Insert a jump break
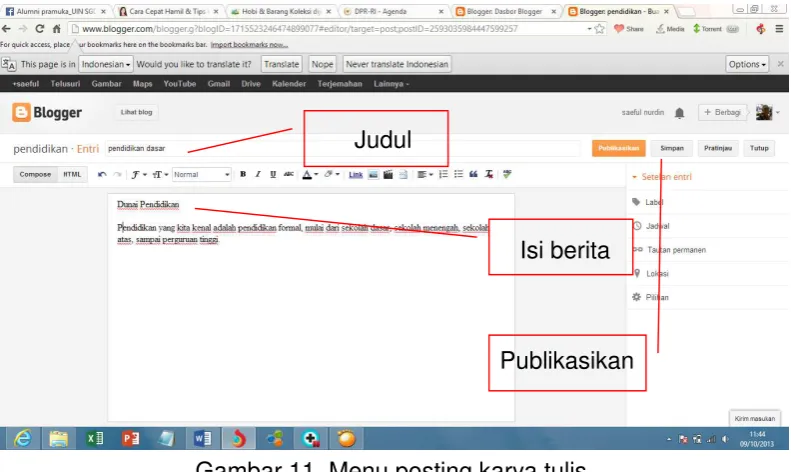This screenshot has width=791, height=472. (x=403, y=174)
